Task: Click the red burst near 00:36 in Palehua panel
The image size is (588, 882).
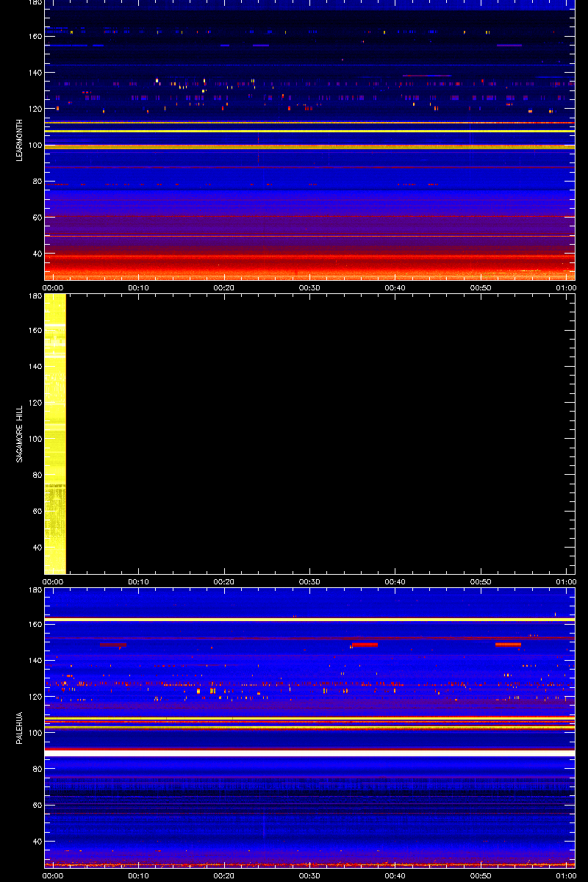Action: pyautogui.click(x=365, y=645)
